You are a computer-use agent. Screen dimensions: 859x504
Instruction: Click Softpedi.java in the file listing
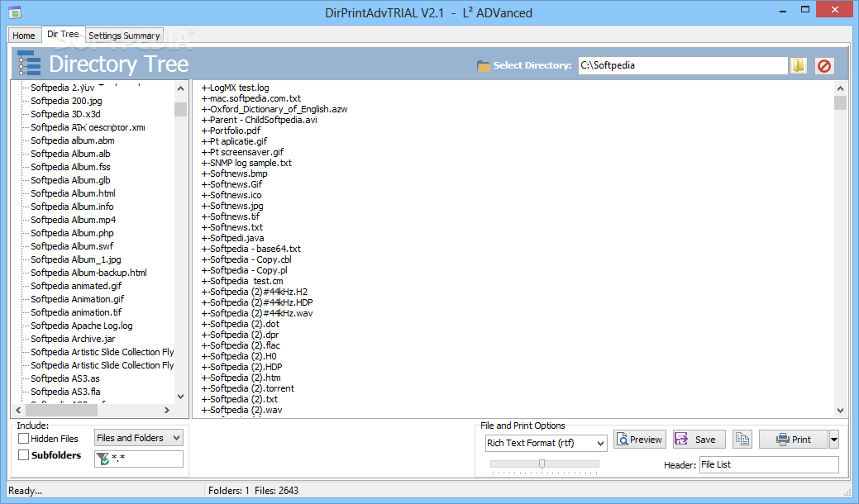(x=232, y=238)
